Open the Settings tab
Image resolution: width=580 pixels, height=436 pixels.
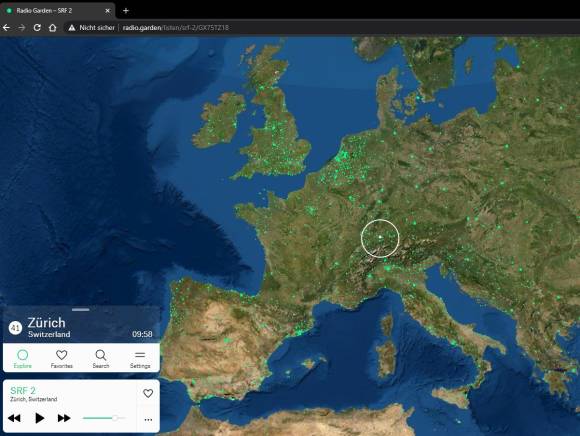tap(140, 358)
